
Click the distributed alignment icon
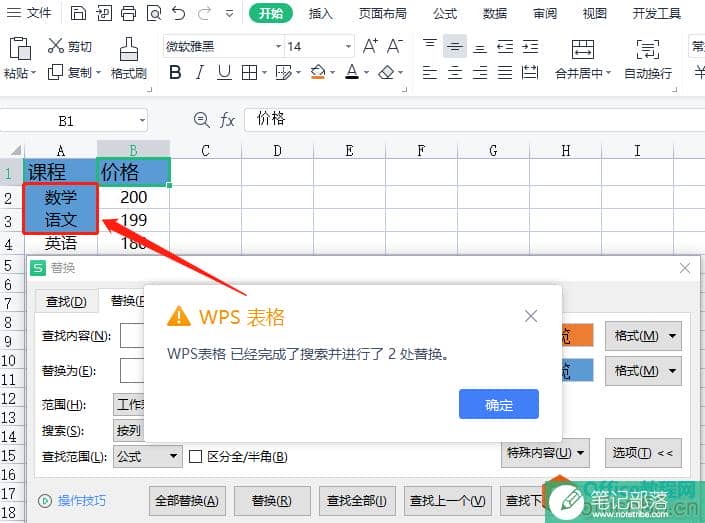pos(530,72)
